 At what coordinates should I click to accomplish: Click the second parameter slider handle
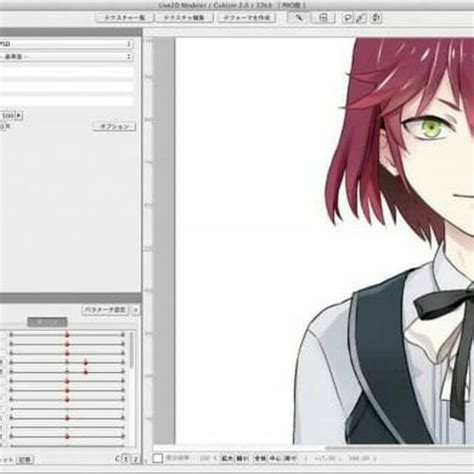67,344
